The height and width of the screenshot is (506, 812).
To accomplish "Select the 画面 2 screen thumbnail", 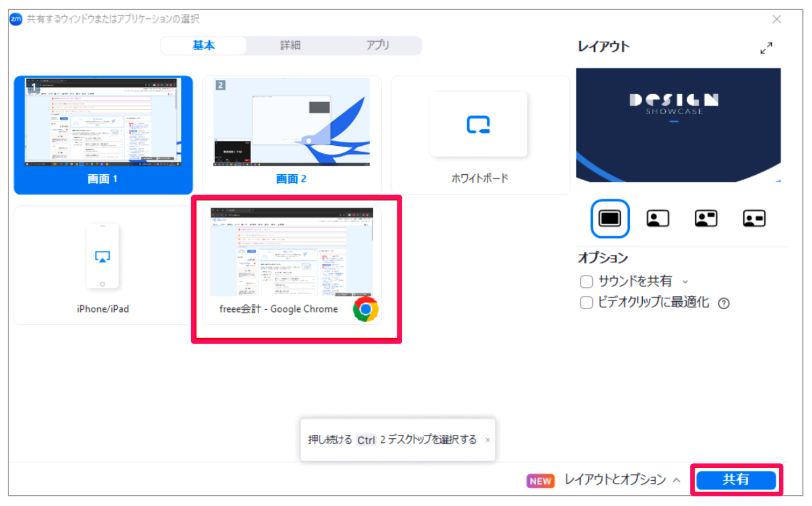I will 292,135.
